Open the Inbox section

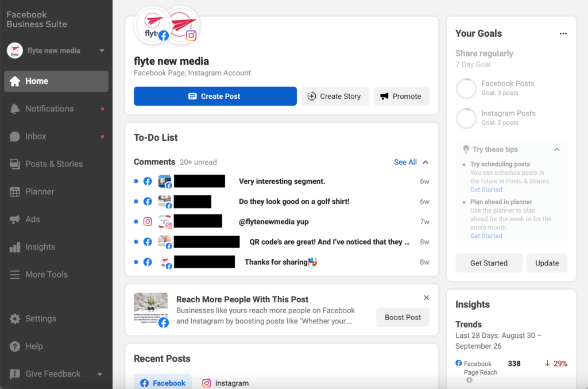(56, 137)
